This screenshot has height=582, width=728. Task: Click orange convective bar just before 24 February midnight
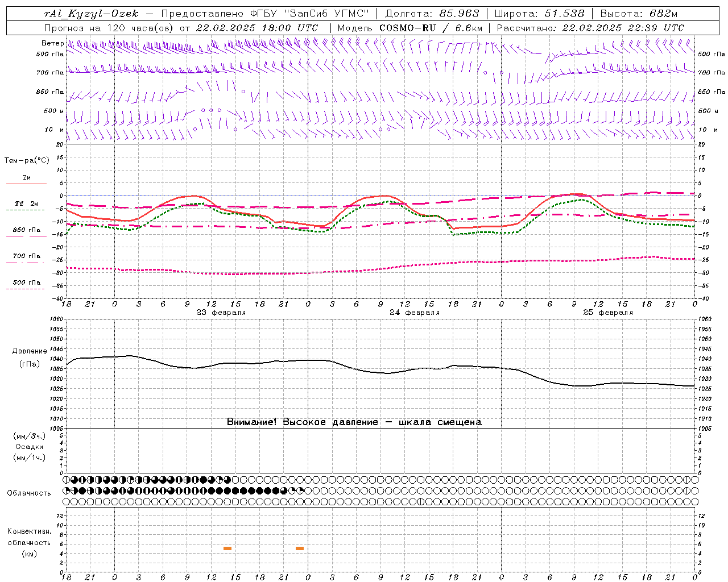[x=300, y=548]
